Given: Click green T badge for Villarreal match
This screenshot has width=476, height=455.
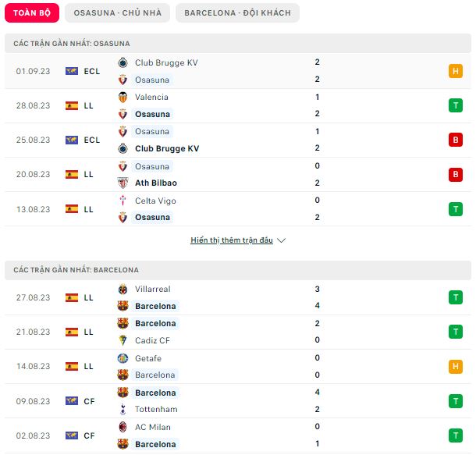Looking at the screenshot, I should click(456, 297).
